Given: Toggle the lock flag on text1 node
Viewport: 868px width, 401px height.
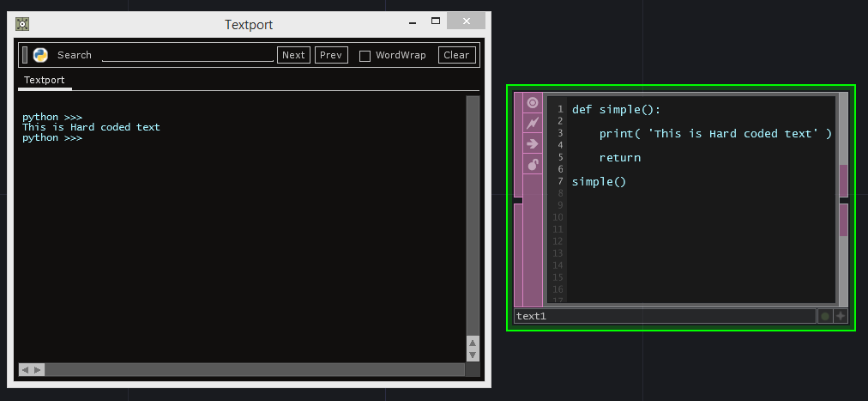Looking at the screenshot, I should pos(533,164).
